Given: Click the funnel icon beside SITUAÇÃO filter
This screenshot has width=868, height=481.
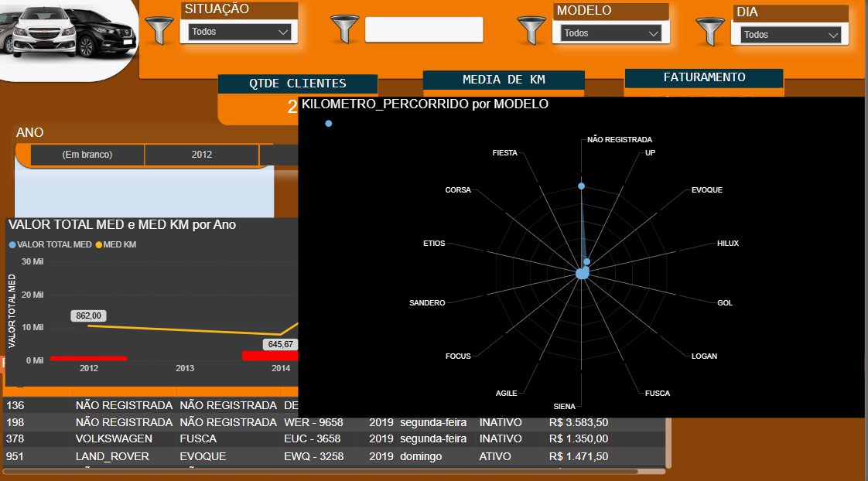Looking at the screenshot, I should point(159,30).
